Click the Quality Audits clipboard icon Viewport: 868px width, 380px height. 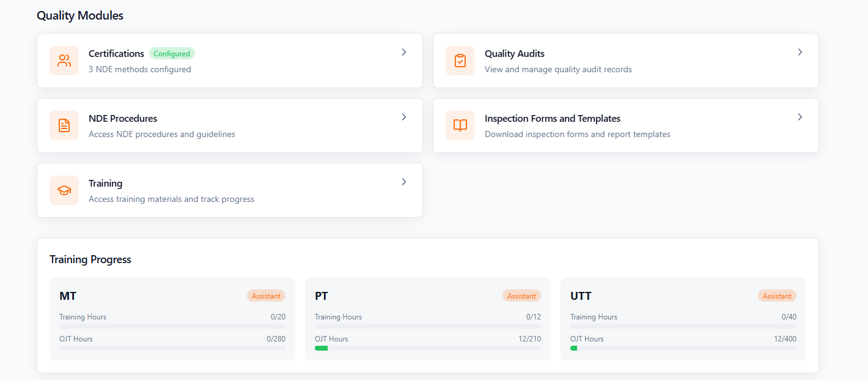pos(460,61)
